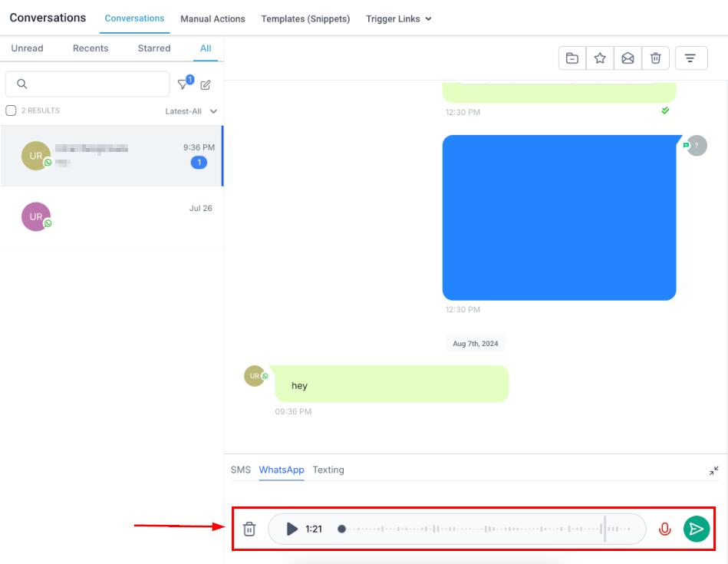The width and height of the screenshot is (728, 564).
Task: Open the funnel filter with badge
Action: (183, 84)
